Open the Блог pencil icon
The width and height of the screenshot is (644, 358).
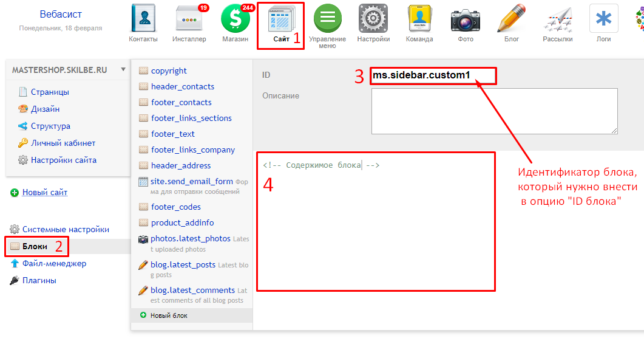[x=511, y=20]
